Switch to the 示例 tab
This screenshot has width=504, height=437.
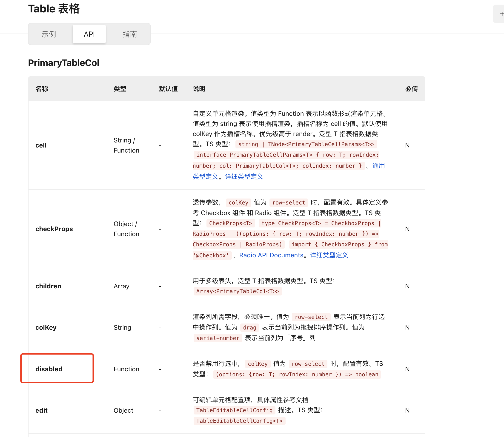[x=49, y=34]
